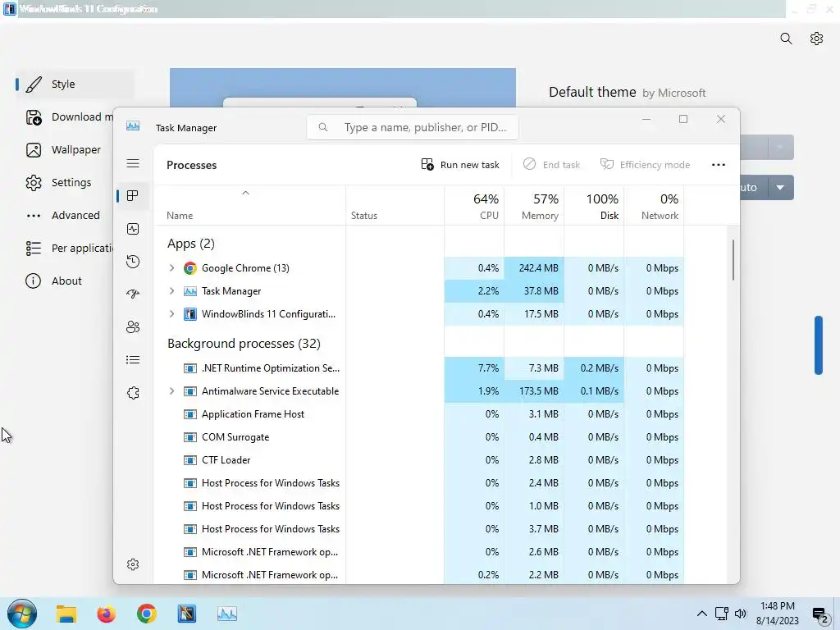Image resolution: width=840 pixels, height=630 pixels.
Task: Open Startup apps icon in Task Manager sidebar
Action: click(x=133, y=294)
